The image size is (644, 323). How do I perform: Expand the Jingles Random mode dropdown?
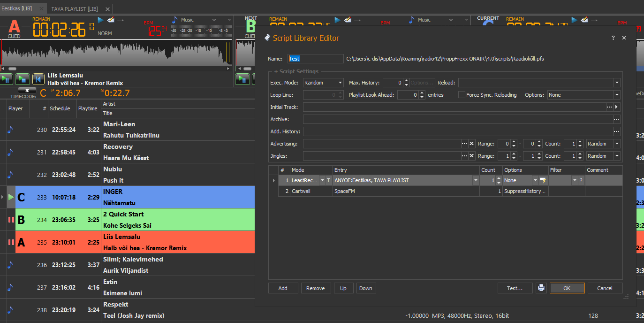[616, 156]
